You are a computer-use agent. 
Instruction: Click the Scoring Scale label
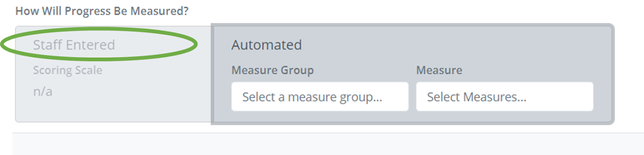(x=68, y=70)
